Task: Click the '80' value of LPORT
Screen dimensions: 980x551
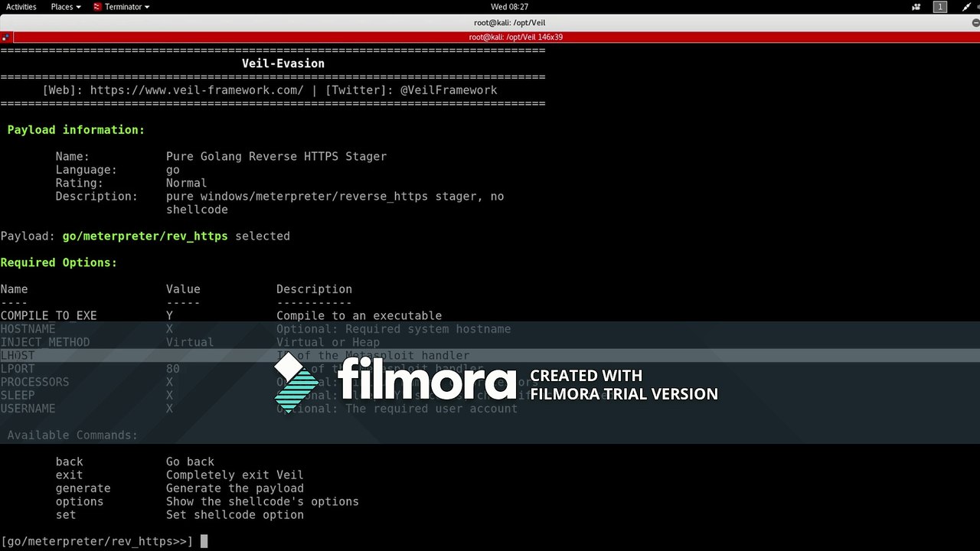Action: pos(173,369)
